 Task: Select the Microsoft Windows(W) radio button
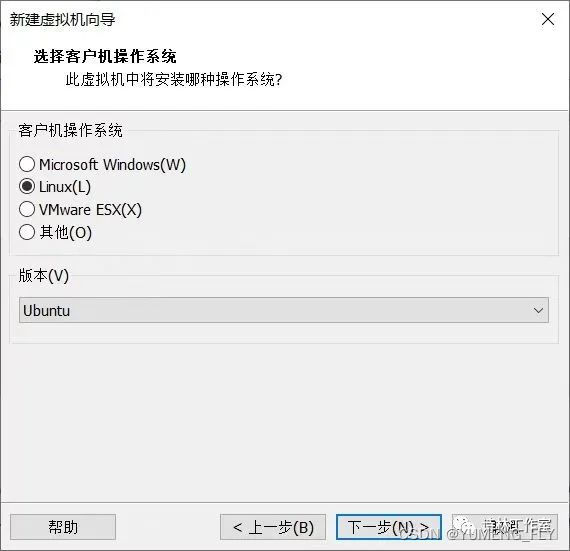(x=27, y=164)
